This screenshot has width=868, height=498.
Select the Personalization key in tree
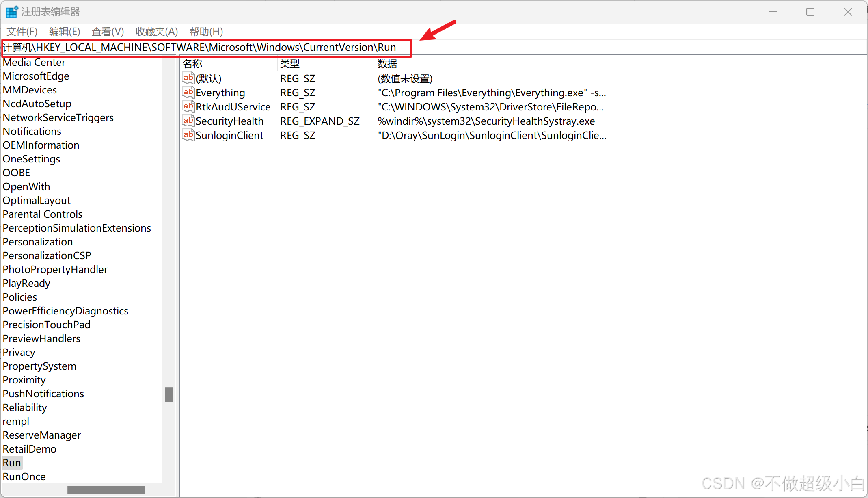(38, 242)
